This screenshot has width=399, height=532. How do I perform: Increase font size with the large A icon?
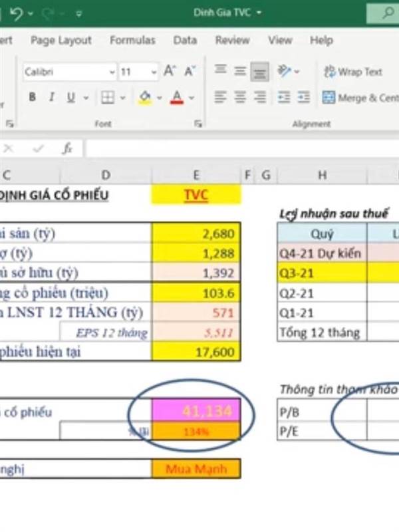click(x=170, y=71)
